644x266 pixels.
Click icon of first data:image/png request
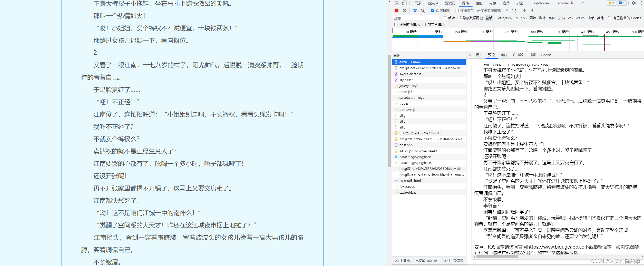(396, 157)
